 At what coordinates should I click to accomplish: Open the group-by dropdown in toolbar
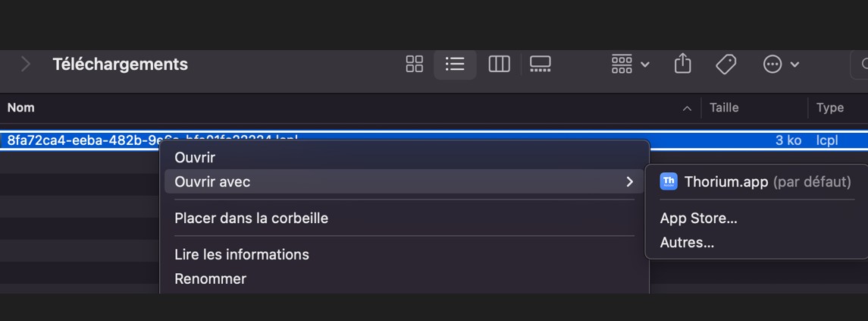630,65
